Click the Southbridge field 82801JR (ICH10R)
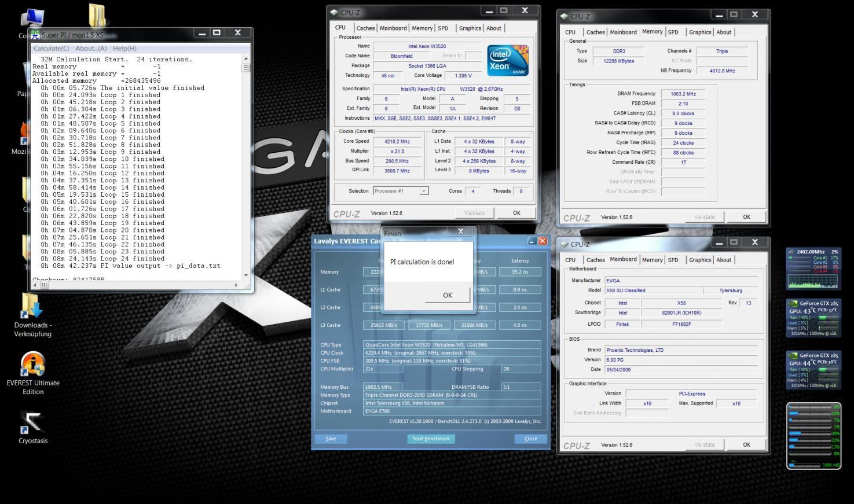 pos(681,313)
